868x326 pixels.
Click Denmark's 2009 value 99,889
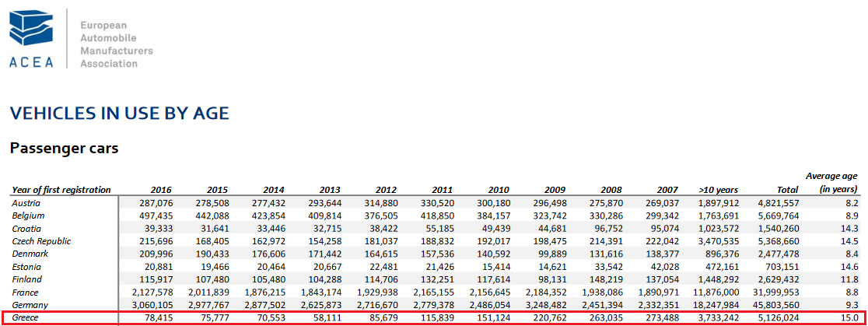554,254
